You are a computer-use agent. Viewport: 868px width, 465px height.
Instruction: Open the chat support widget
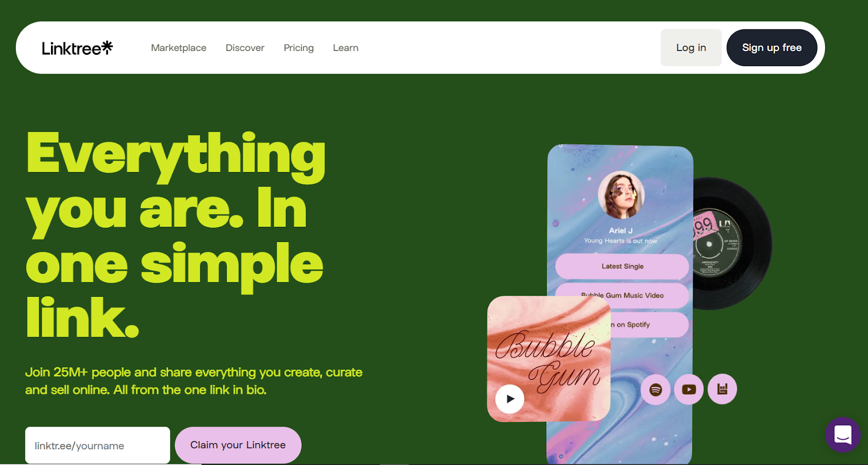tap(843, 435)
